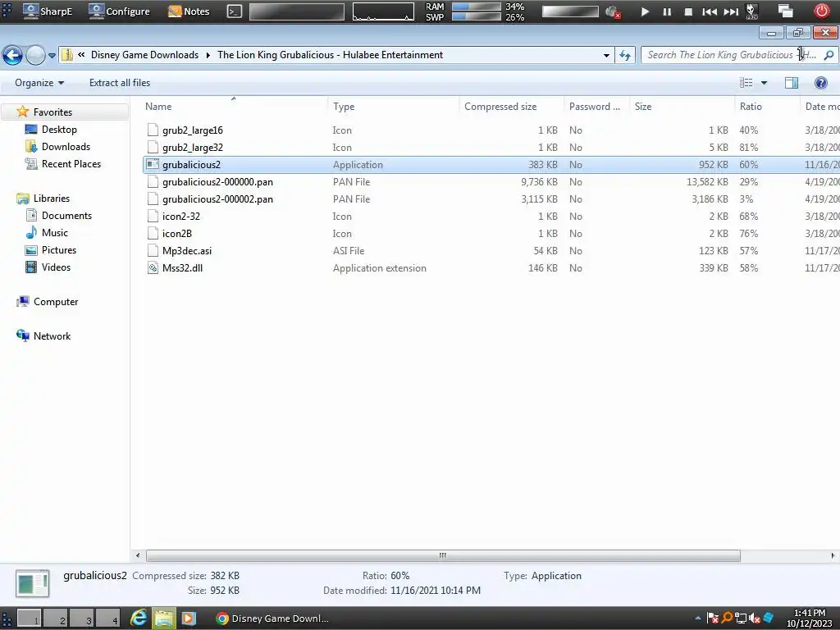Viewport: 840px width, 630px height.
Task: Show hidden breadcrumb path chevrons
Action: (81, 55)
